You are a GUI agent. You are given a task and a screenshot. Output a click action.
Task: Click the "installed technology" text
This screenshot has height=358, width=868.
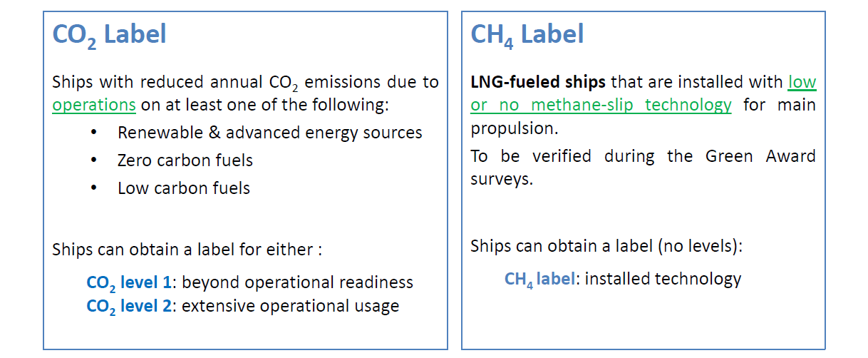coord(663,279)
